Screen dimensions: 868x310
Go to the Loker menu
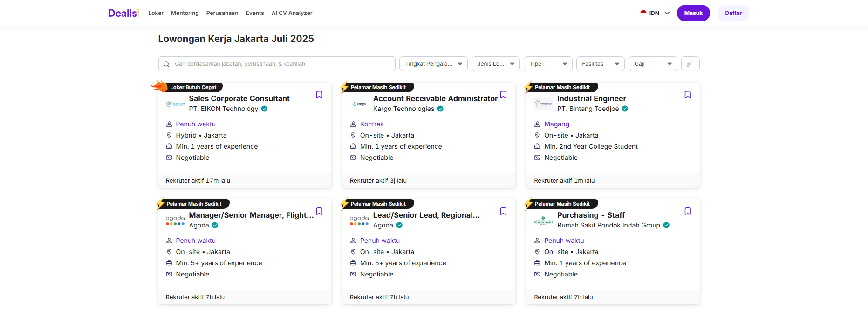tap(156, 13)
